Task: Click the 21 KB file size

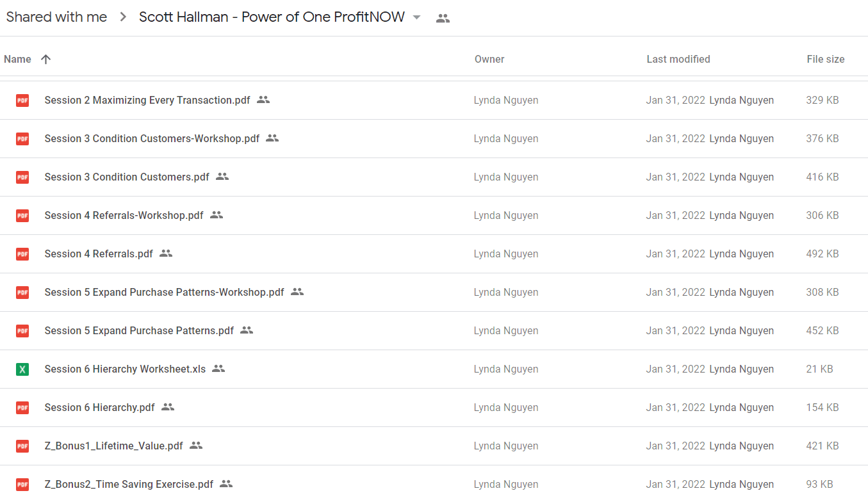Action: coord(819,369)
